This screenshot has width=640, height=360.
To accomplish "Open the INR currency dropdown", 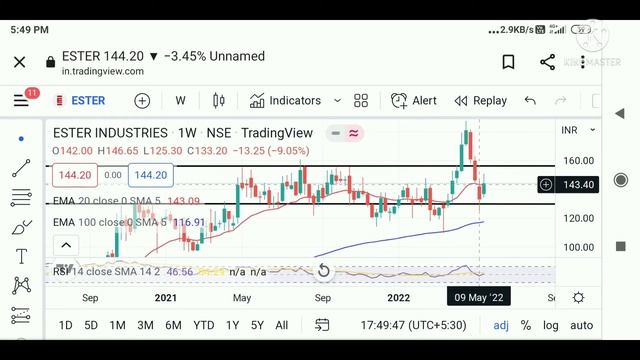I will click(x=578, y=130).
